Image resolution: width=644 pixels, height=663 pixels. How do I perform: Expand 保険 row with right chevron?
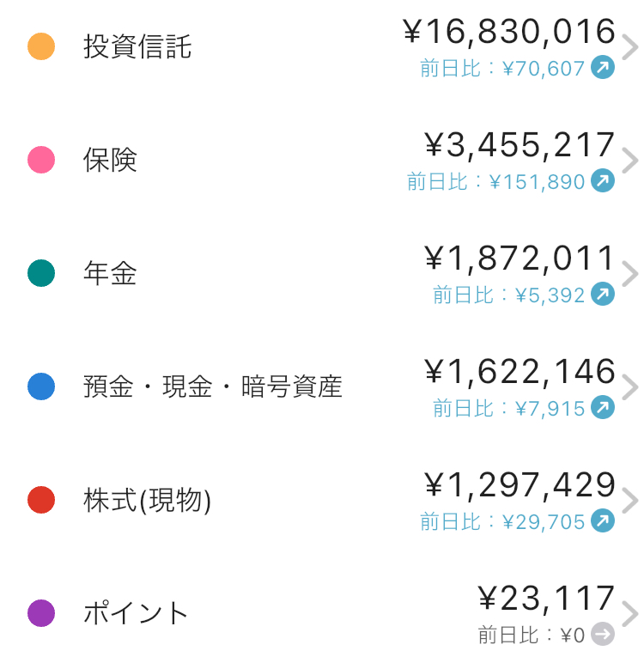tap(630, 161)
